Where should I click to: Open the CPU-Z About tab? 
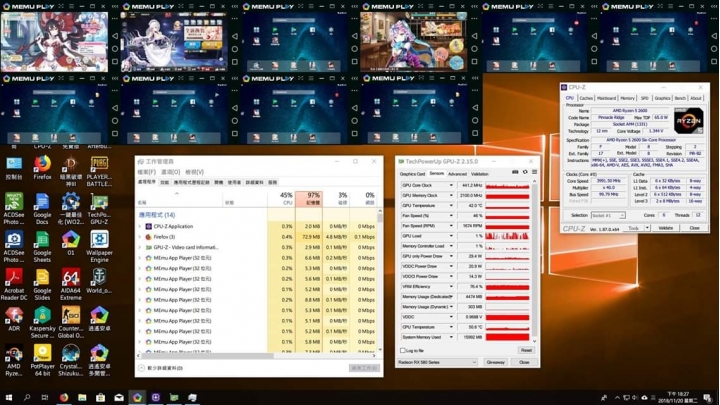click(x=696, y=98)
